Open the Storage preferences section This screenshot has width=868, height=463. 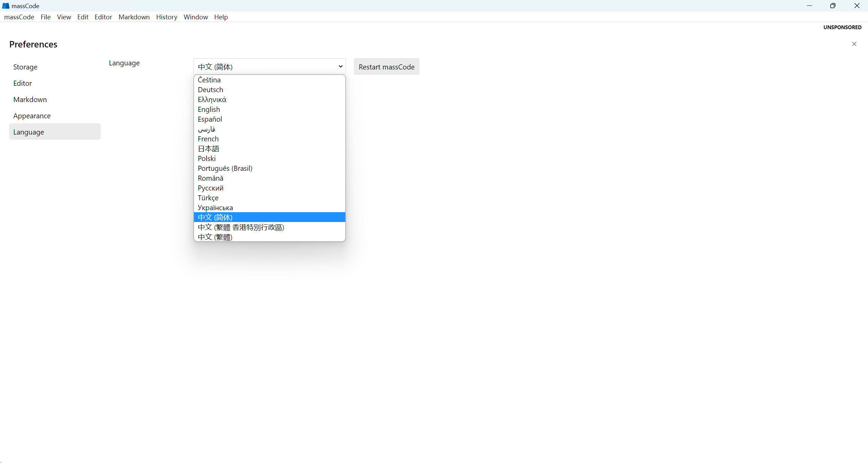[x=25, y=67]
